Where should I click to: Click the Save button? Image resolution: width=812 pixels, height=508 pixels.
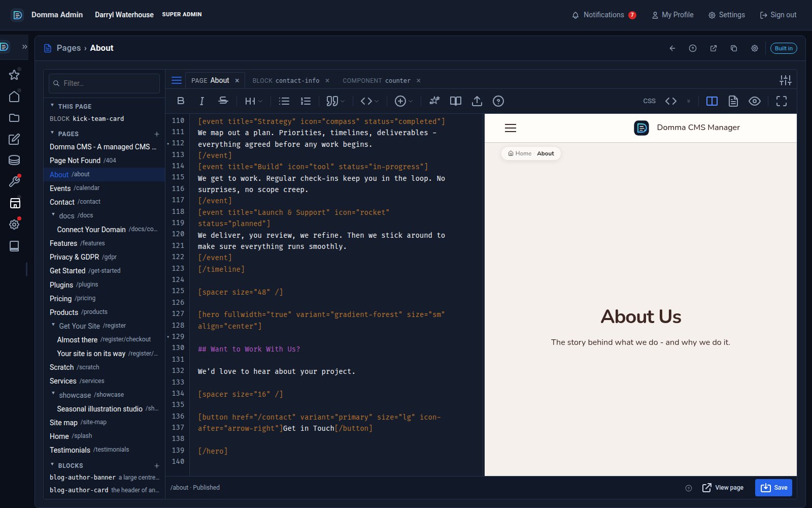point(773,488)
